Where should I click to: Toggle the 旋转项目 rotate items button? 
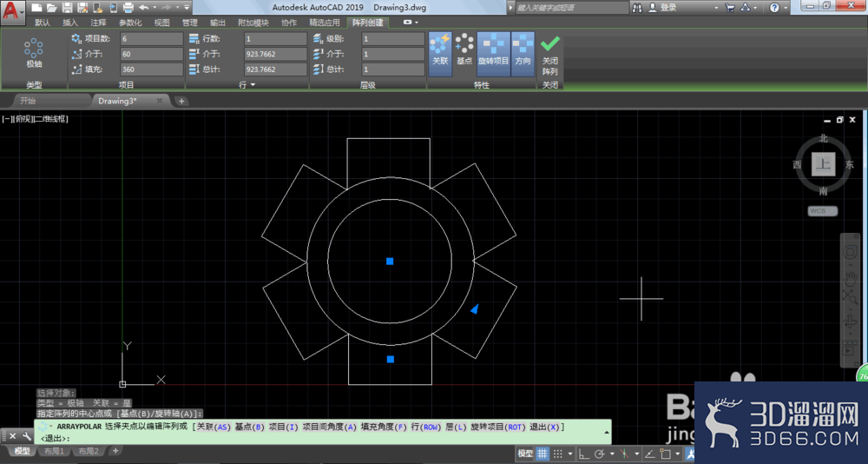[493, 53]
